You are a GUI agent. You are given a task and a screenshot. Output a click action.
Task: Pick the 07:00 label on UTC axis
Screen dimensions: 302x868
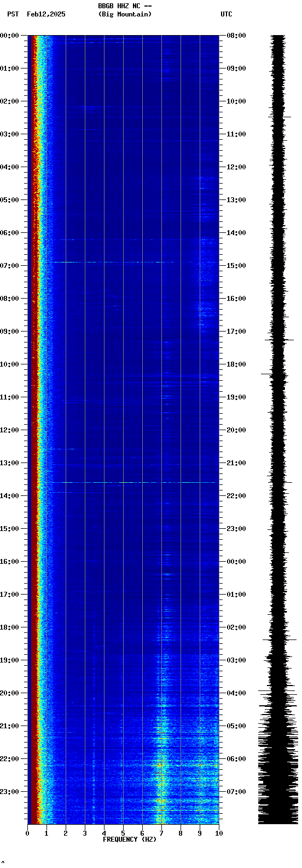coord(236,792)
